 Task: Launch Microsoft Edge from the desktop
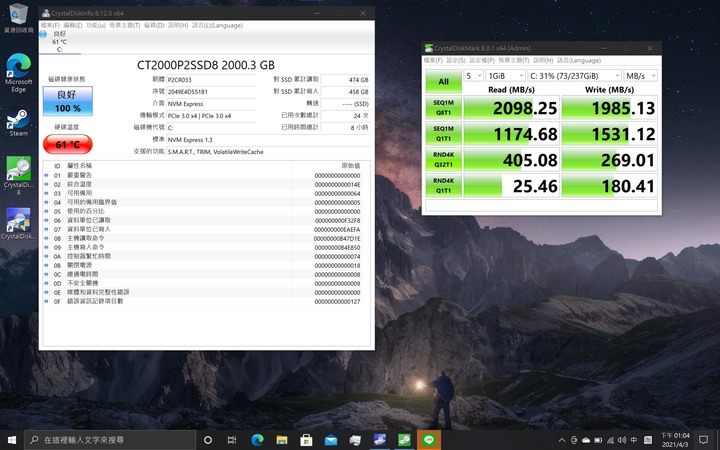coord(18,73)
